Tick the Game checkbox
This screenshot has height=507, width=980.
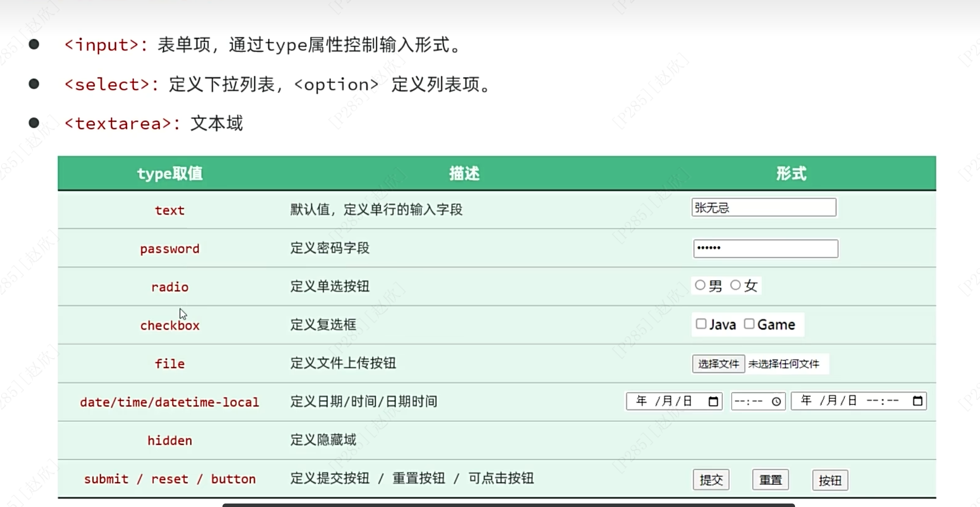pyautogui.click(x=749, y=324)
